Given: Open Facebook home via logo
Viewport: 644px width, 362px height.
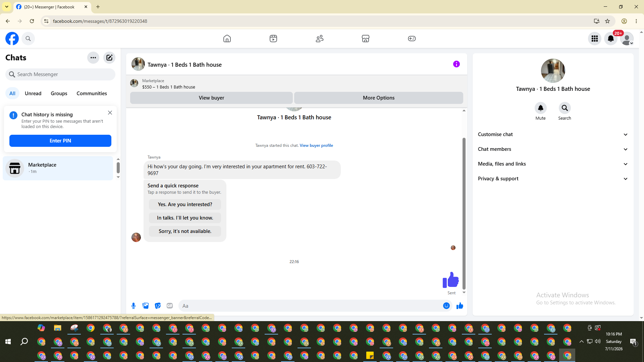Looking at the screenshot, I should [x=12, y=39].
